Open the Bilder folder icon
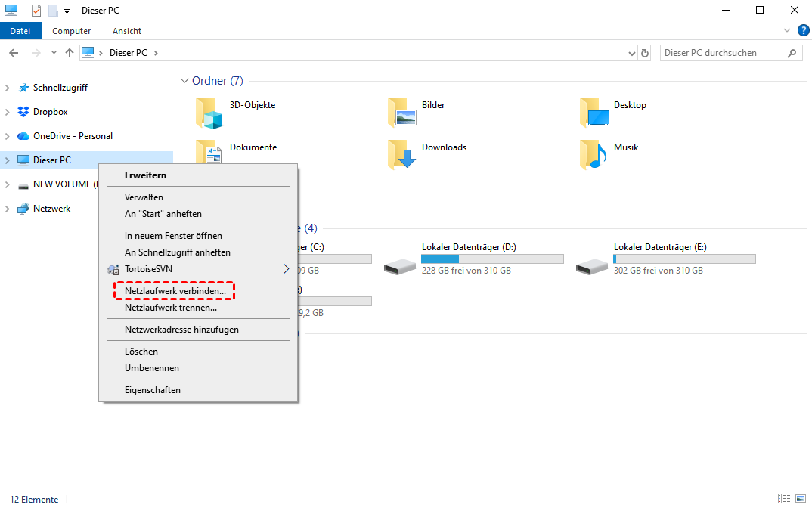812x508 pixels. coord(401,113)
